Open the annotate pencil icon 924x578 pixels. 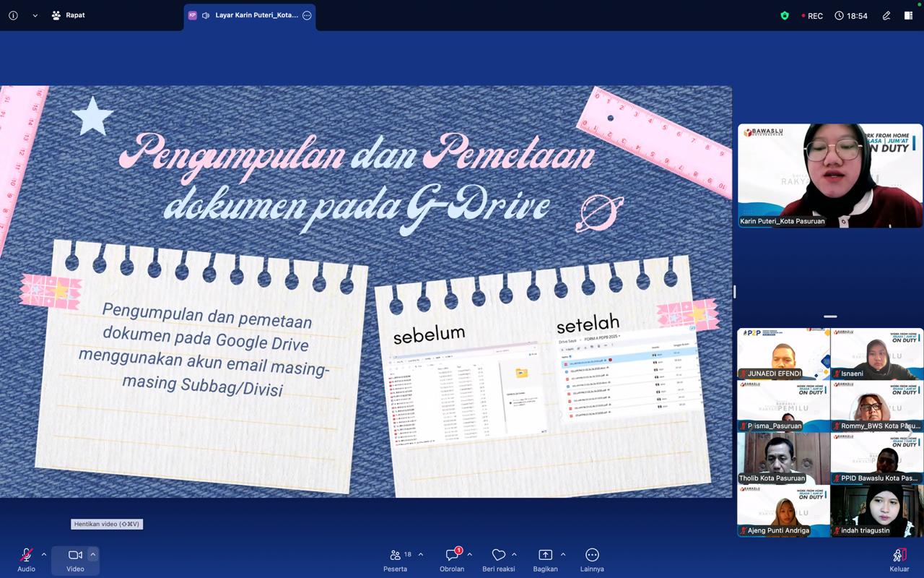[x=886, y=15]
